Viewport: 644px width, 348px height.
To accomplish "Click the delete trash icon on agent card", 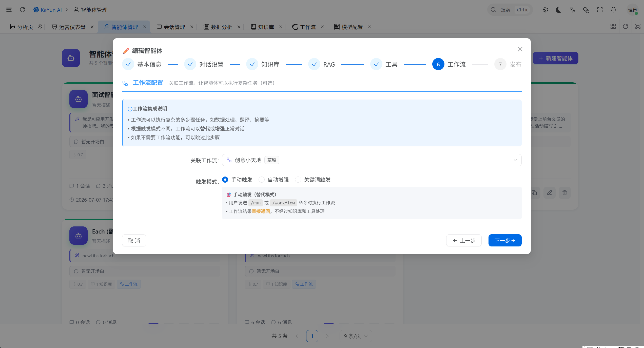I will (x=564, y=193).
